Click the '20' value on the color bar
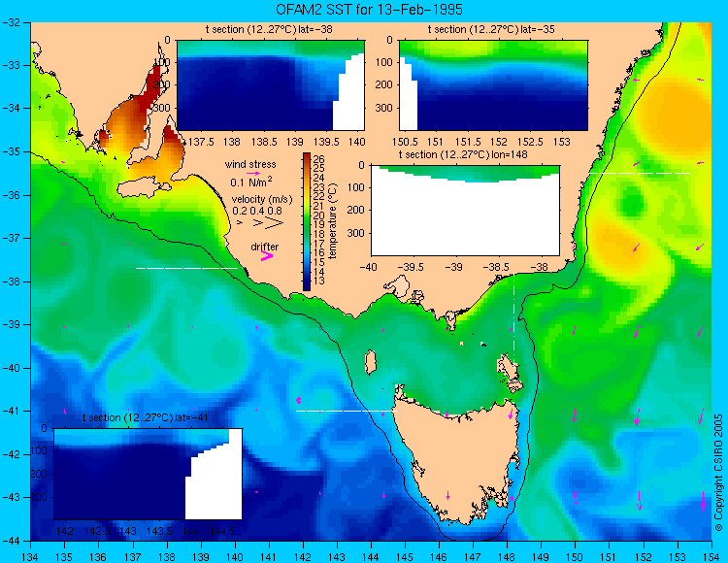 pos(318,215)
